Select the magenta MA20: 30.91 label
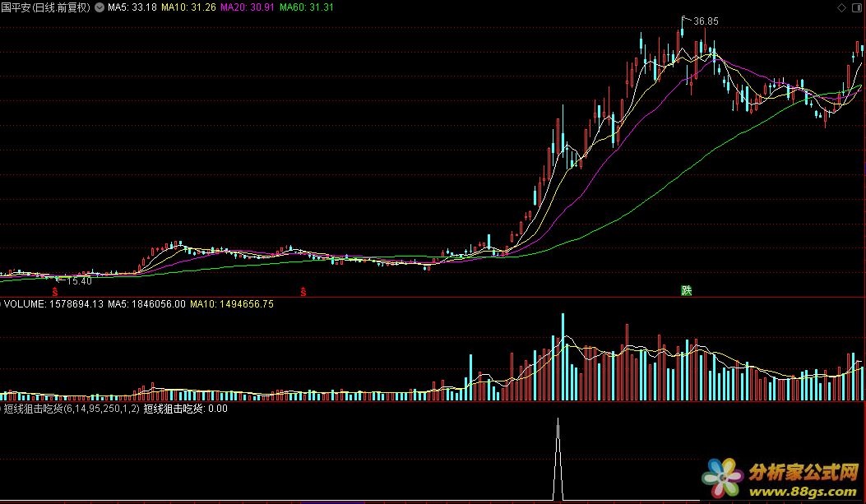Viewport: 866px width, 504px height. point(247,7)
